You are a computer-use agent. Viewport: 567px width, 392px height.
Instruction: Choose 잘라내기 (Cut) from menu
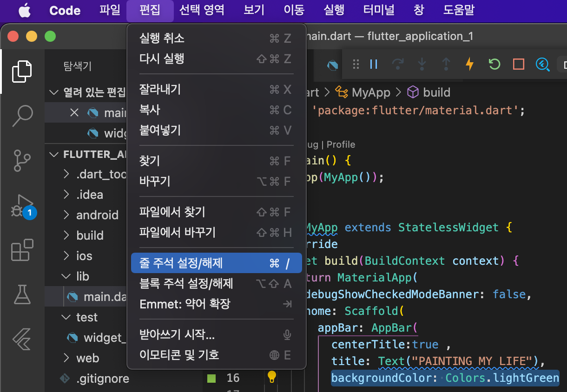(217, 89)
